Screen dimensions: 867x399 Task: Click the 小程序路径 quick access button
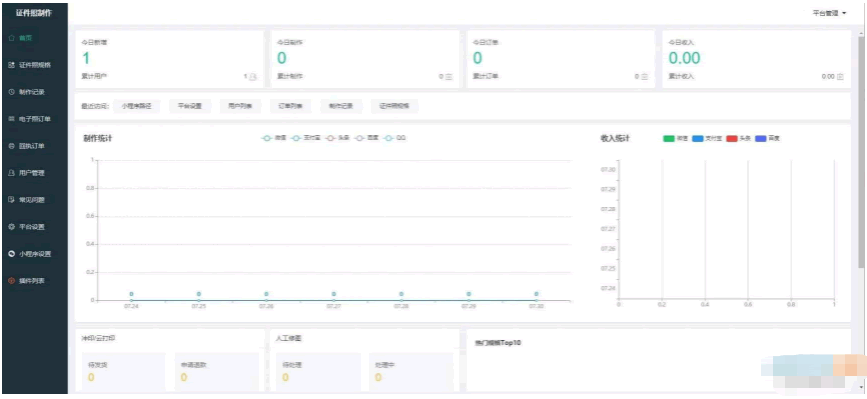tap(137, 106)
